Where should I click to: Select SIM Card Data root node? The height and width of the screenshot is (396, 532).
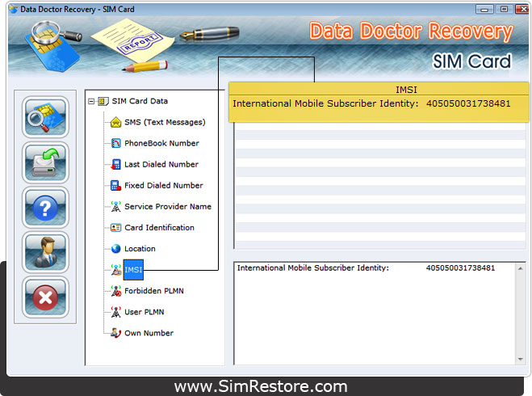pyautogui.click(x=140, y=101)
